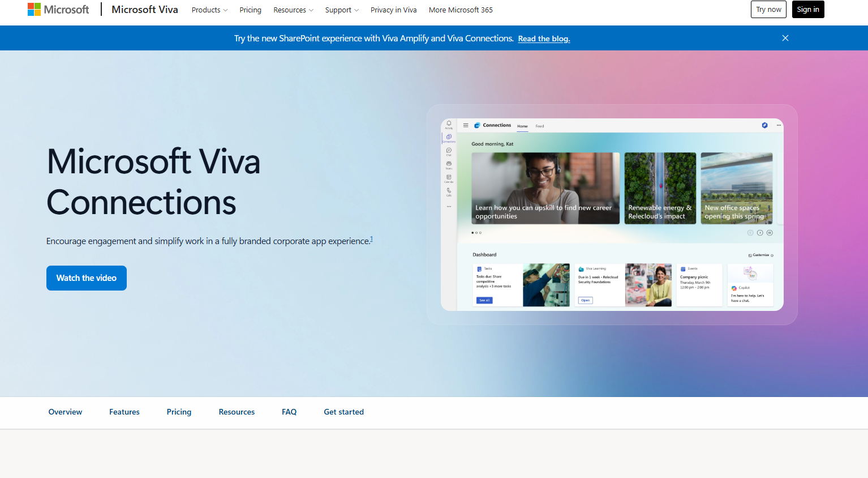Open Pricing in the top navigation bar

click(x=250, y=10)
